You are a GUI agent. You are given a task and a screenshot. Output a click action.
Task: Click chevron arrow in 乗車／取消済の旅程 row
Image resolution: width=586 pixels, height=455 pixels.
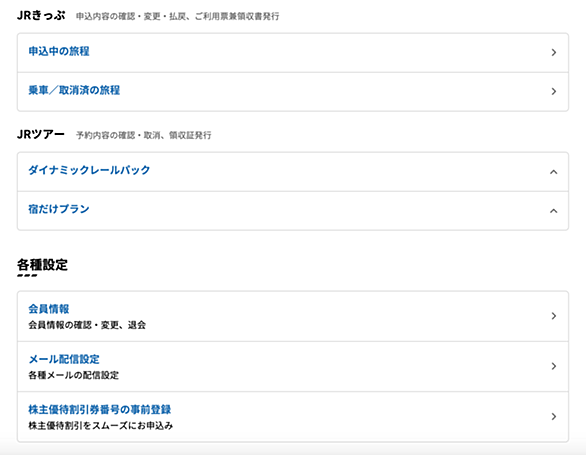coord(554,91)
